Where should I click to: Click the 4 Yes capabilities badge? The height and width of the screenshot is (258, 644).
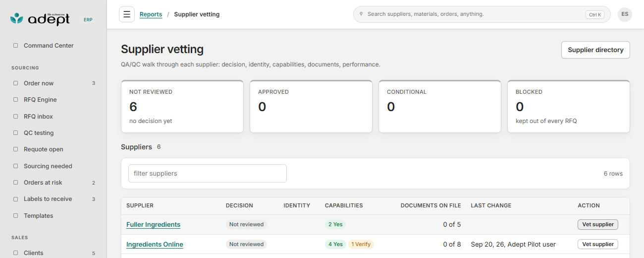pos(335,244)
